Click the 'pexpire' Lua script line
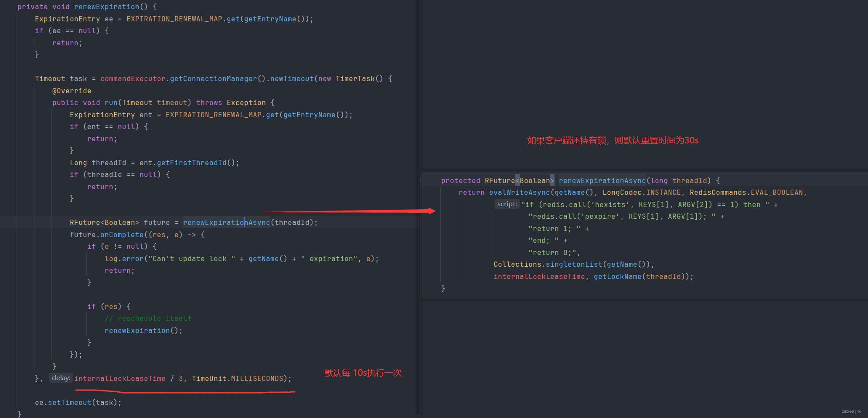The width and height of the screenshot is (868, 418). click(x=622, y=217)
